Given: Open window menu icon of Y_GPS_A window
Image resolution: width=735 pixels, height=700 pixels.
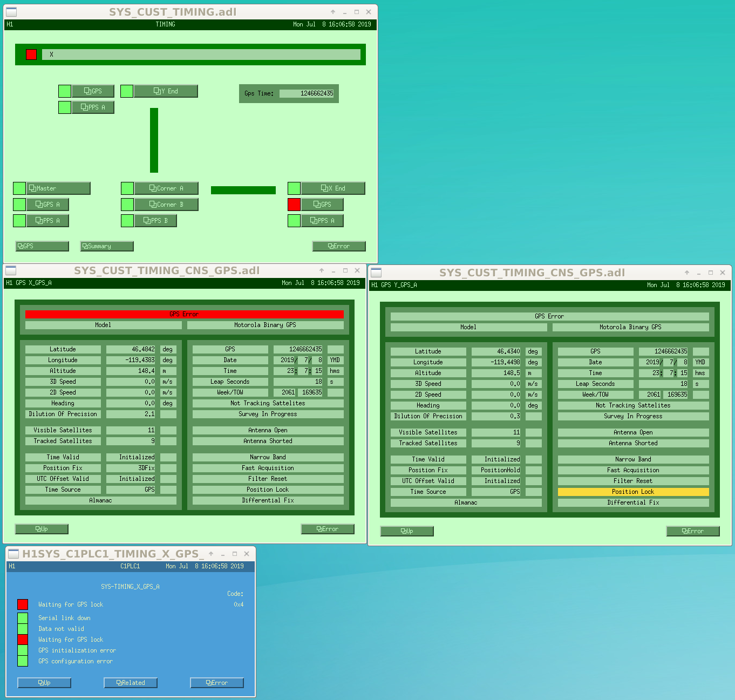Looking at the screenshot, I should pyautogui.click(x=376, y=273).
